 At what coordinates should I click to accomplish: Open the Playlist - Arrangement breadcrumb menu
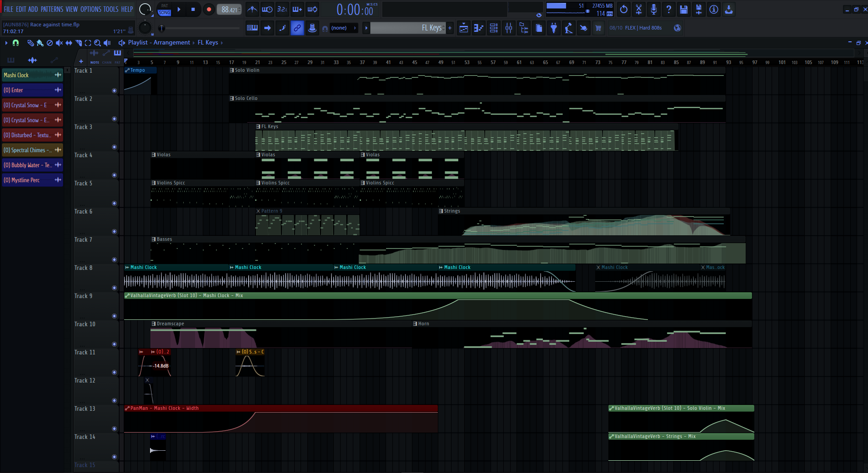pyautogui.click(x=159, y=43)
